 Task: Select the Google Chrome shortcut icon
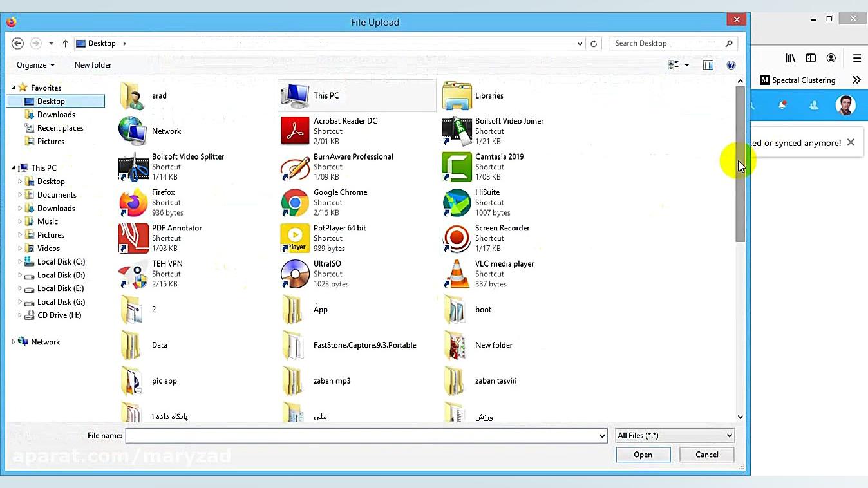tap(295, 203)
